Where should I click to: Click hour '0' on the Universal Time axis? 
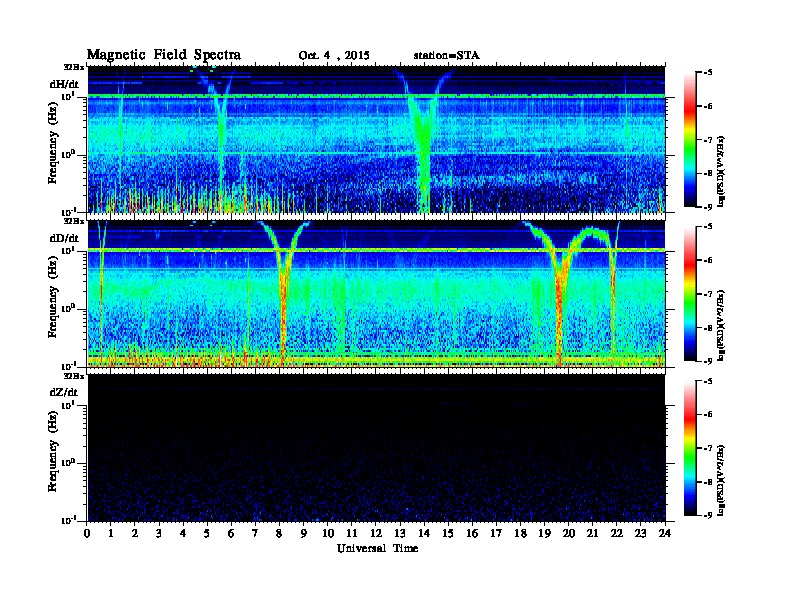(x=87, y=534)
